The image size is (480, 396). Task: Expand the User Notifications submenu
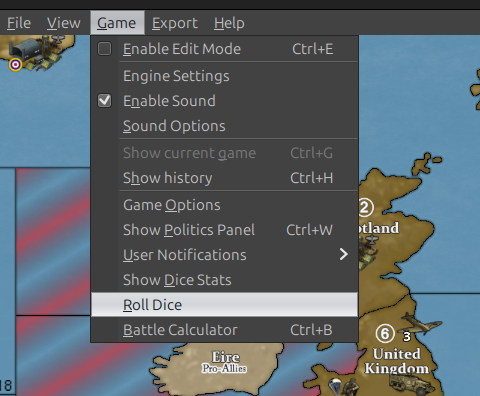click(x=224, y=255)
